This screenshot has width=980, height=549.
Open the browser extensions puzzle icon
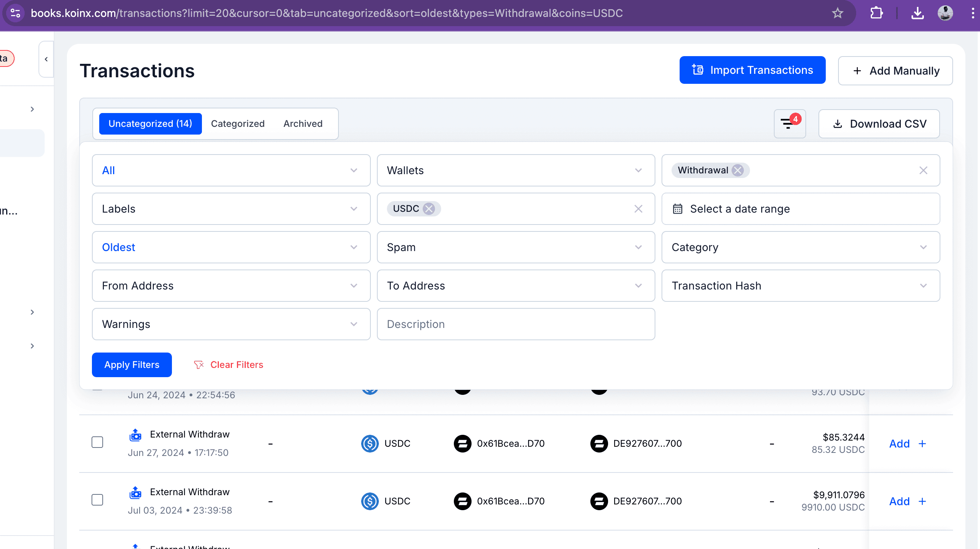(x=876, y=13)
